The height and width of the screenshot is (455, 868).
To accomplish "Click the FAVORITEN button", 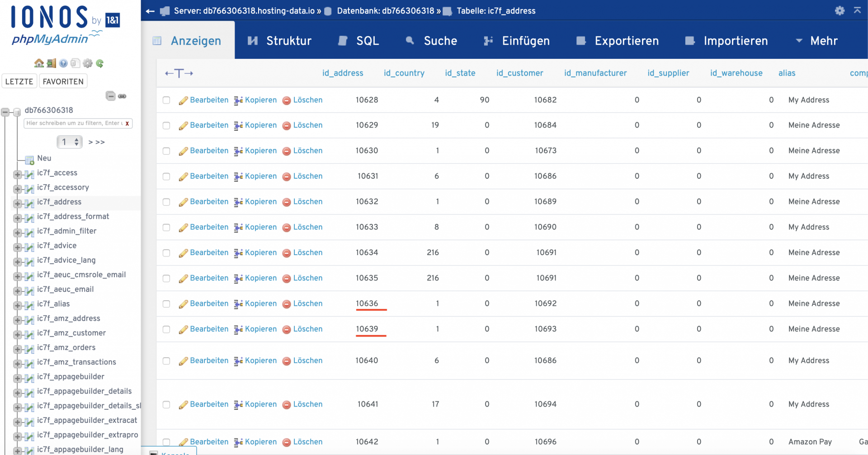I will coord(63,81).
